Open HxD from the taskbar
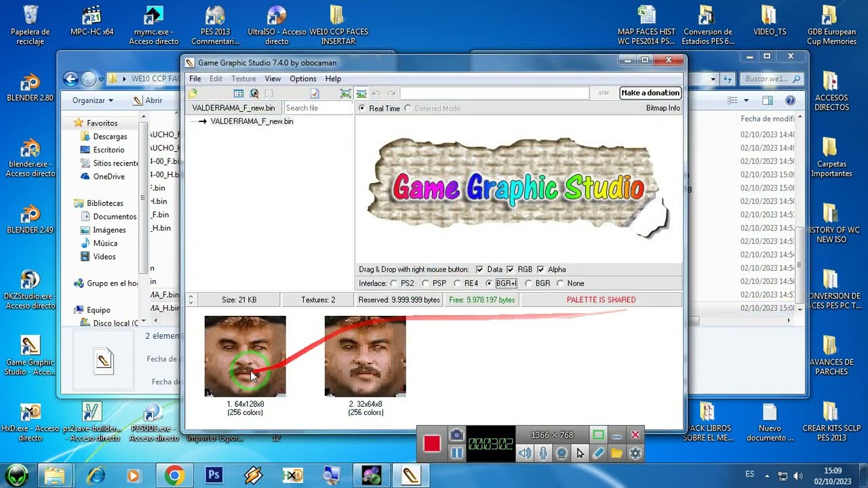 click(x=293, y=476)
